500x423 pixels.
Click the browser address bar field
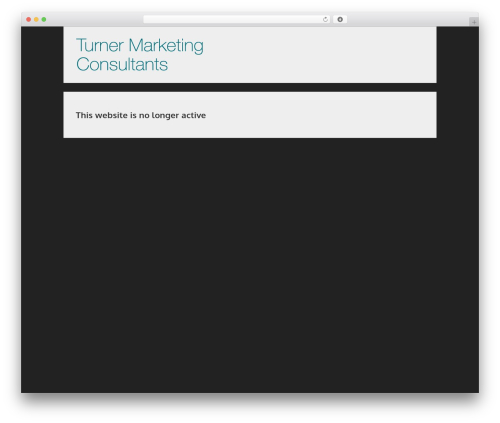pos(236,19)
